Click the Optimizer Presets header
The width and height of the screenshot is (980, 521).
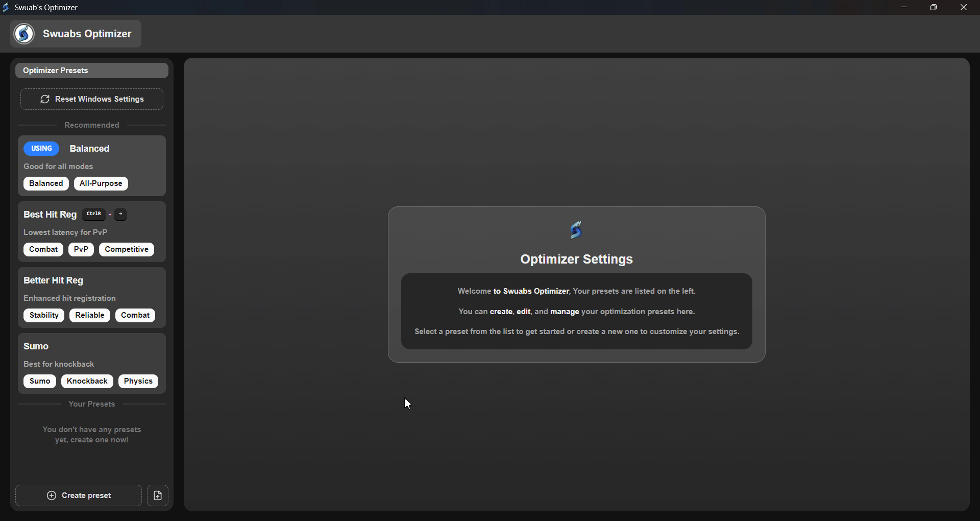[x=92, y=70]
